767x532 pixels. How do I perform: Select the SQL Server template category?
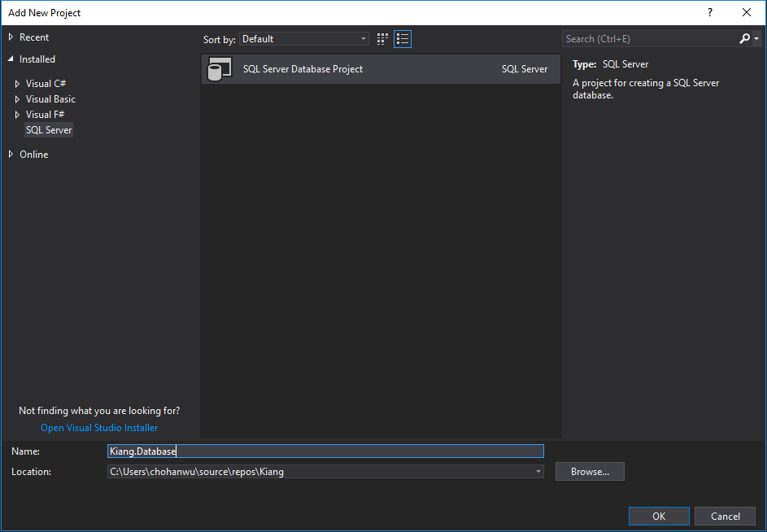(48, 129)
